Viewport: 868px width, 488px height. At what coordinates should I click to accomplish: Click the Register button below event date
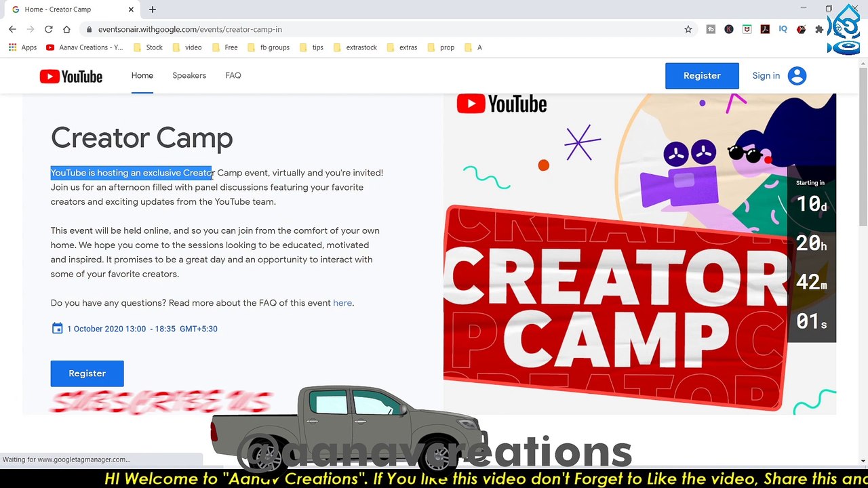87,373
